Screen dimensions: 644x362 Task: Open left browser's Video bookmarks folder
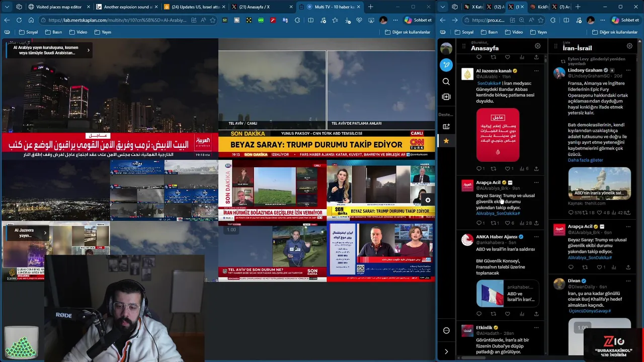coord(78,32)
